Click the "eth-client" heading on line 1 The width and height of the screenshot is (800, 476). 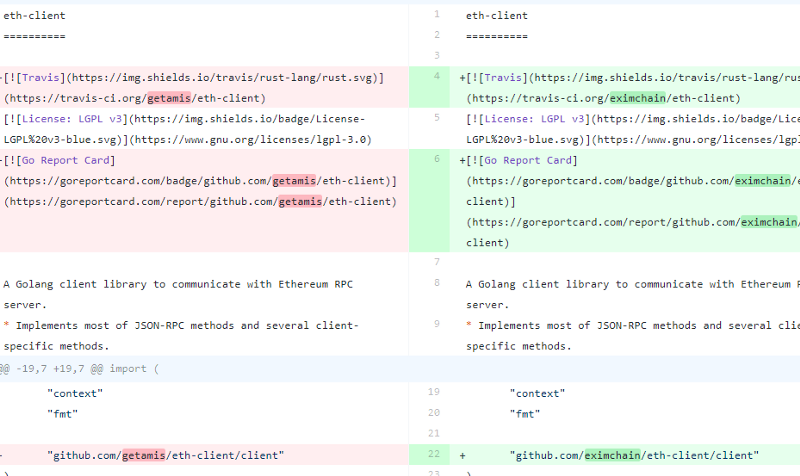(497, 15)
